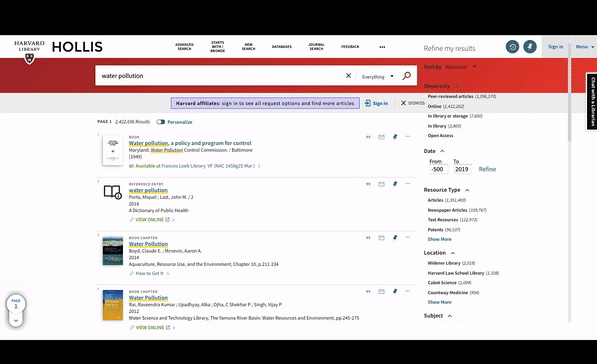Open Journal Search
Screen dimensions: 597x364
point(316,47)
